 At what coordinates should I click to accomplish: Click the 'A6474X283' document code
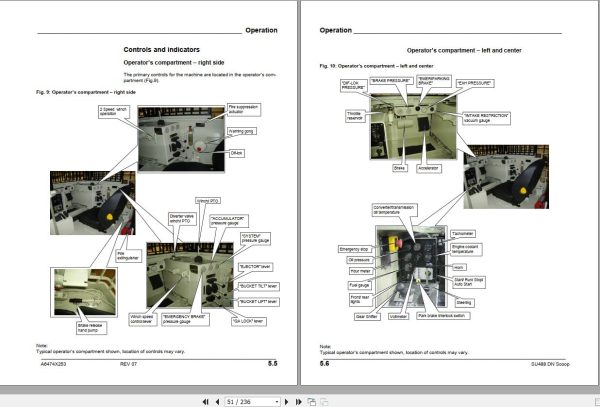(x=54, y=364)
